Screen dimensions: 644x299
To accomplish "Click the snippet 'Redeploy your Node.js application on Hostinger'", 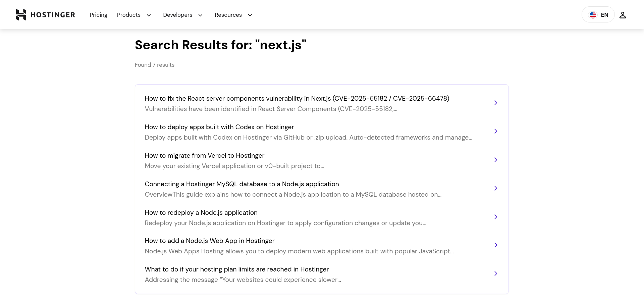I will pos(285,223).
